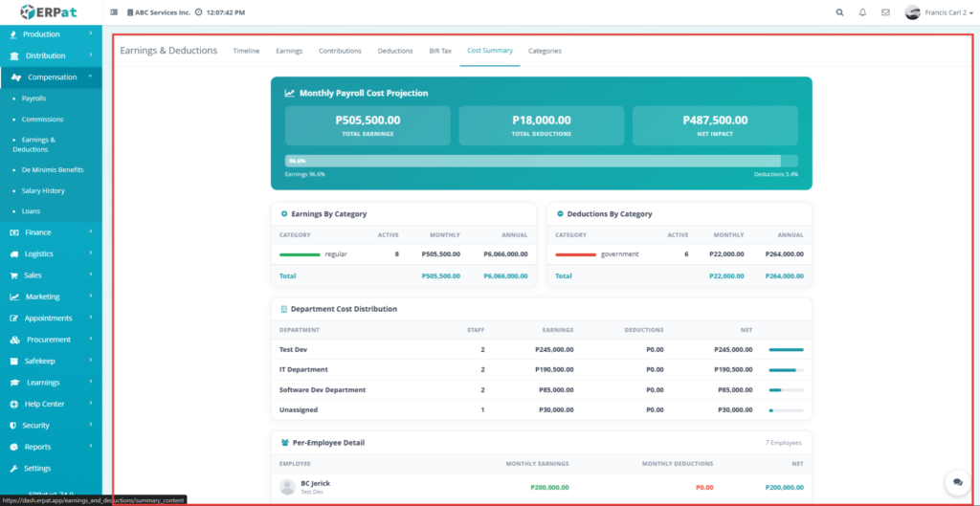980x506 pixels.
Task: Open the mail envelope icon
Action: click(885, 12)
